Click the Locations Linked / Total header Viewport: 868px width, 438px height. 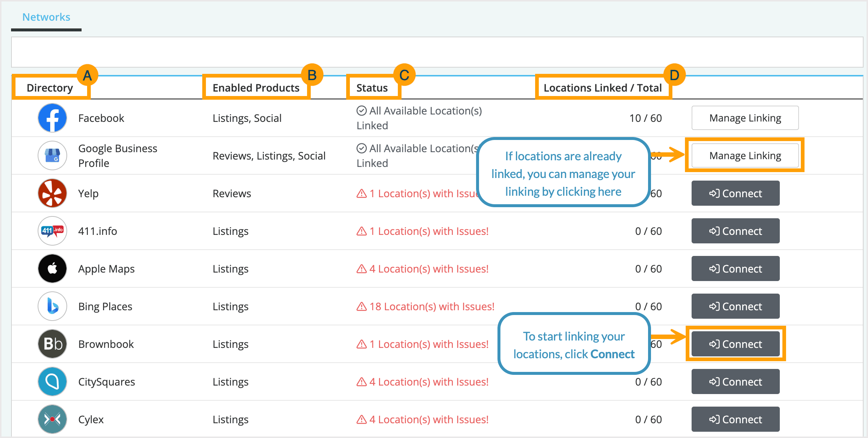click(x=603, y=88)
